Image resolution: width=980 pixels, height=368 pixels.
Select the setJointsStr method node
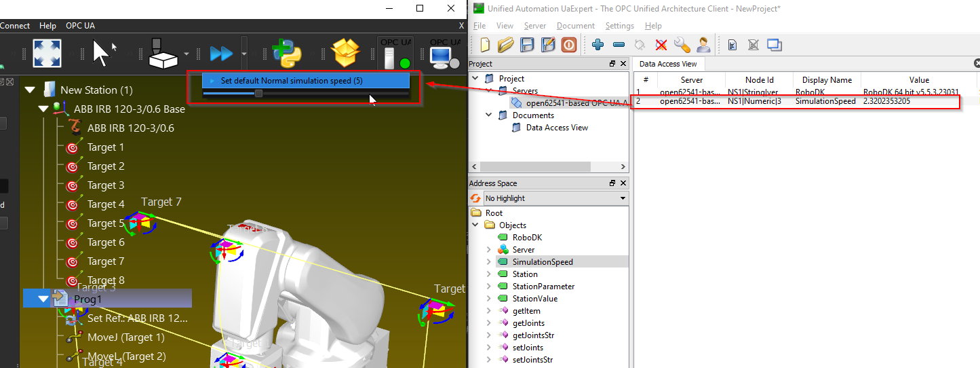point(532,360)
